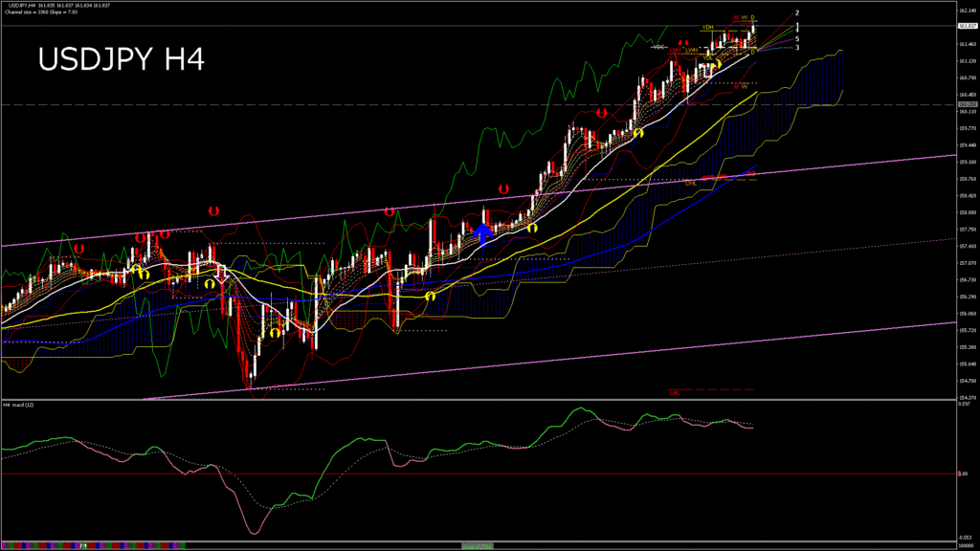Click the MACD zero level 0.00 label
The height and width of the screenshot is (551, 980).
(x=963, y=474)
